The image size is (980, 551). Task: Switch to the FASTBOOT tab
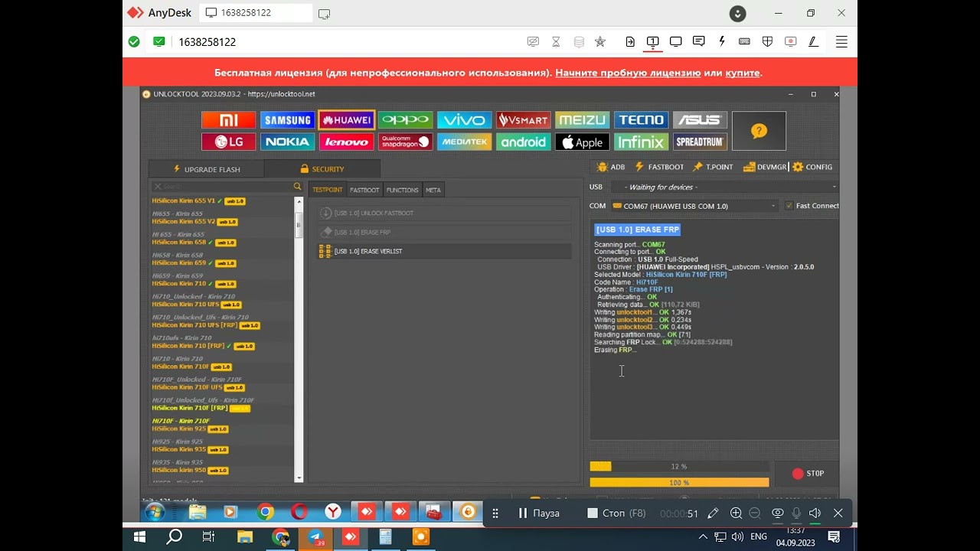[364, 190]
